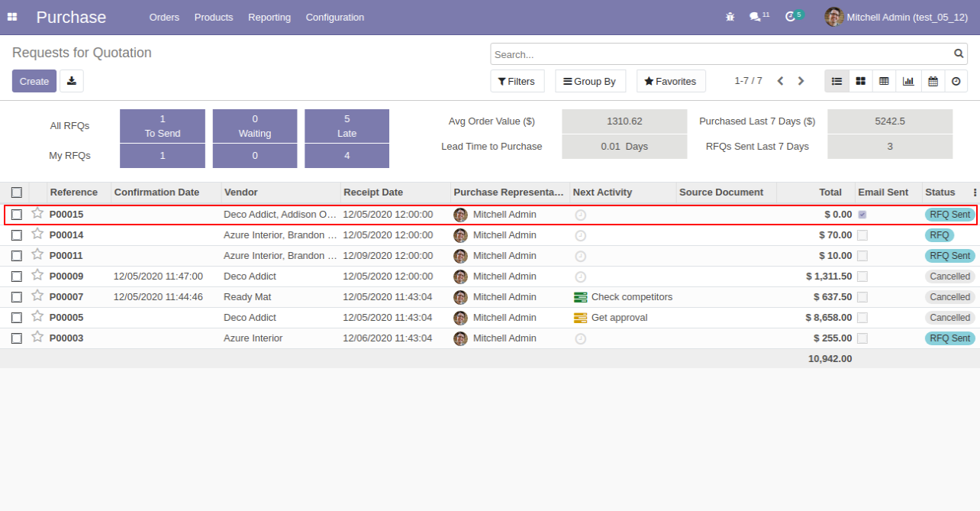Select the P00009 row checkbox
Screen dimensions: 980x511
pos(17,277)
